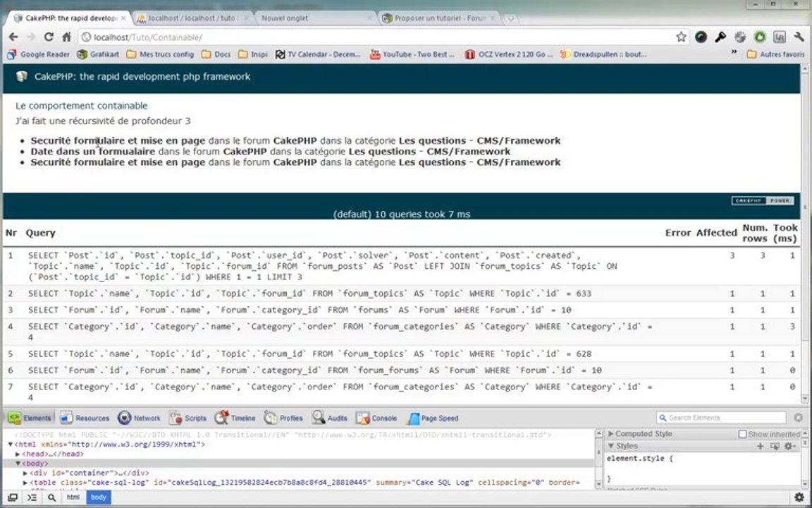The image size is (812, 508).
Task: Open the Chrome wrench menu
Action: point(799,37)
